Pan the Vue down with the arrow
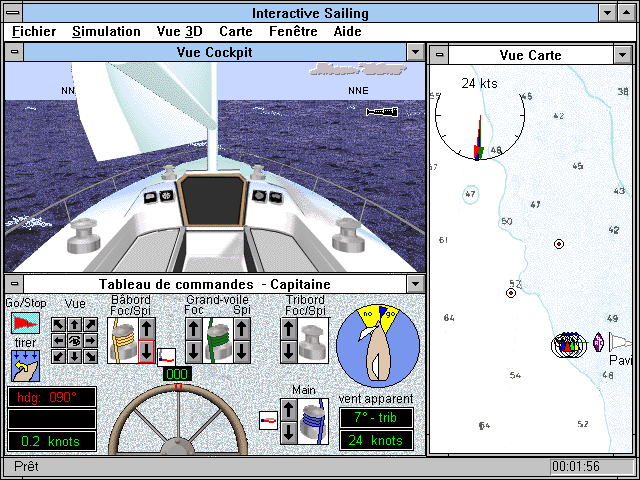 coord(75,356)
